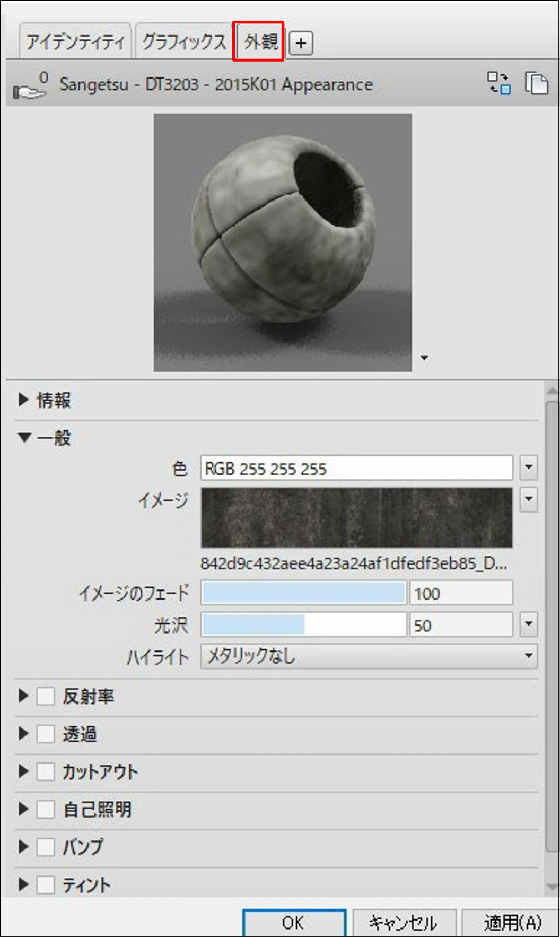The height and width of the screenshot is (937, 560).
Task: Click the 適用(A) button
Action: (511, 923)
